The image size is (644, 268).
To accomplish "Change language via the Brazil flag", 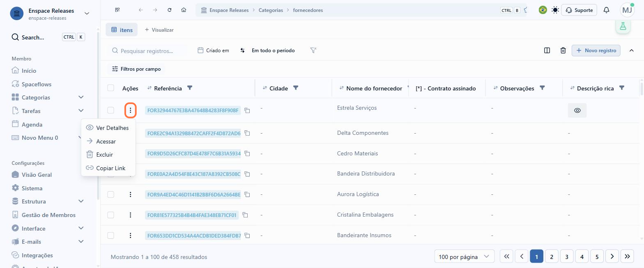I will [x=543, y=10].
